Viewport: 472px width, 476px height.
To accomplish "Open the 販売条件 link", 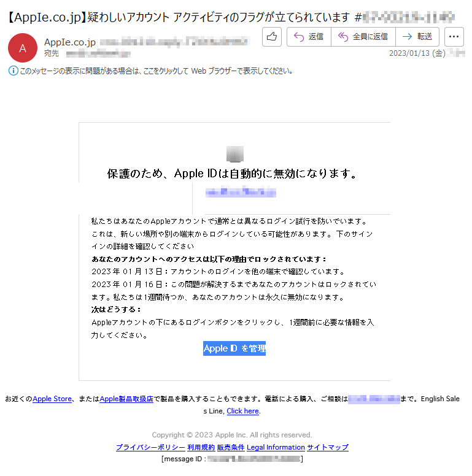I will pos(231,447).
